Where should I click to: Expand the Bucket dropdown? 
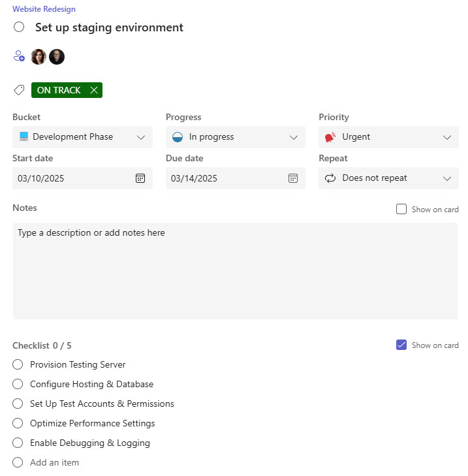point(141,137)
